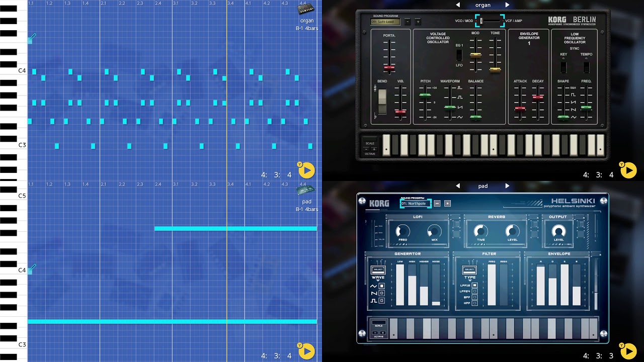Image resolution: width=644 pixels, height=362 pixels.
Task: Select the pad gadget title tab
Action: pos(483,186)
